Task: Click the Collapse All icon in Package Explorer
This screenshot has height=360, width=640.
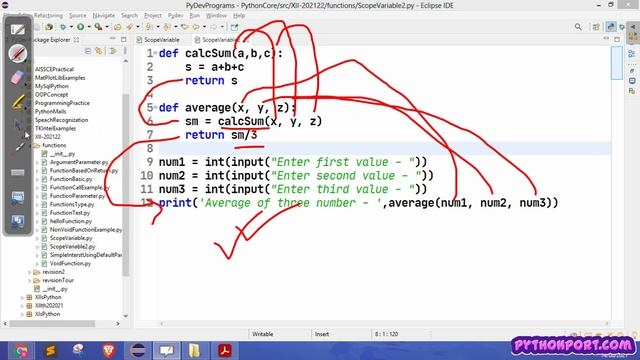Action: point(88,51)
